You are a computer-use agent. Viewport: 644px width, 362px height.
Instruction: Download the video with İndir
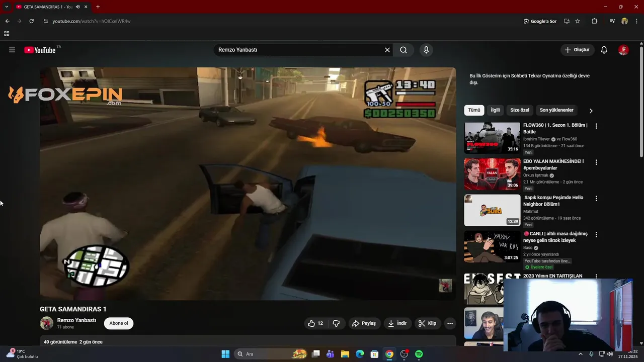pyautogui.click(x=397, y=323)
